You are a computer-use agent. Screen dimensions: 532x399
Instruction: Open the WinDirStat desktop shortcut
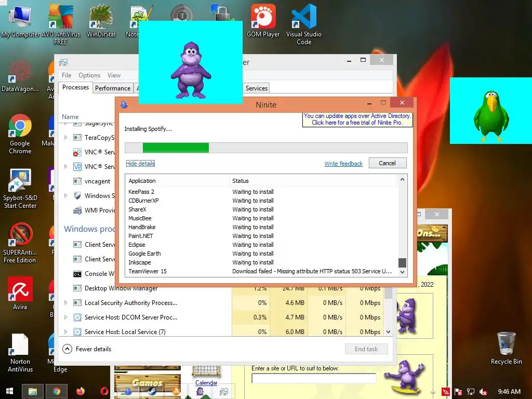click(101, 21)
